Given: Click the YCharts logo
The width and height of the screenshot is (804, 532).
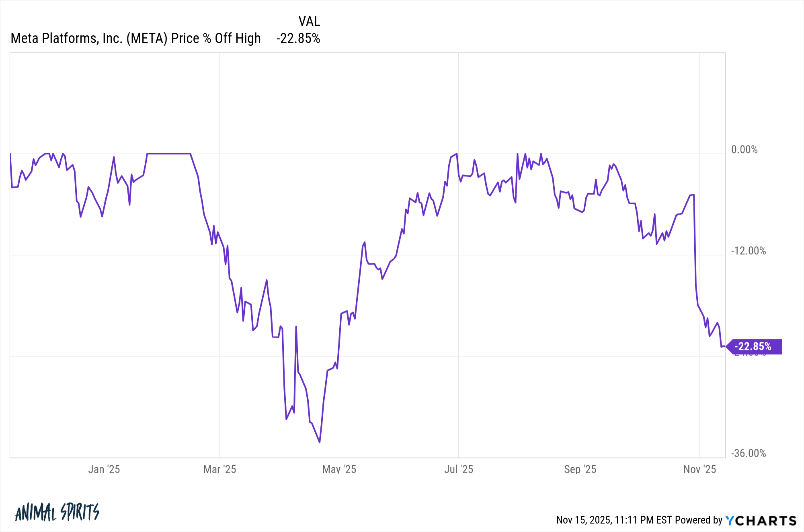Looking at the screenshot, I should [x=761, y=520].
